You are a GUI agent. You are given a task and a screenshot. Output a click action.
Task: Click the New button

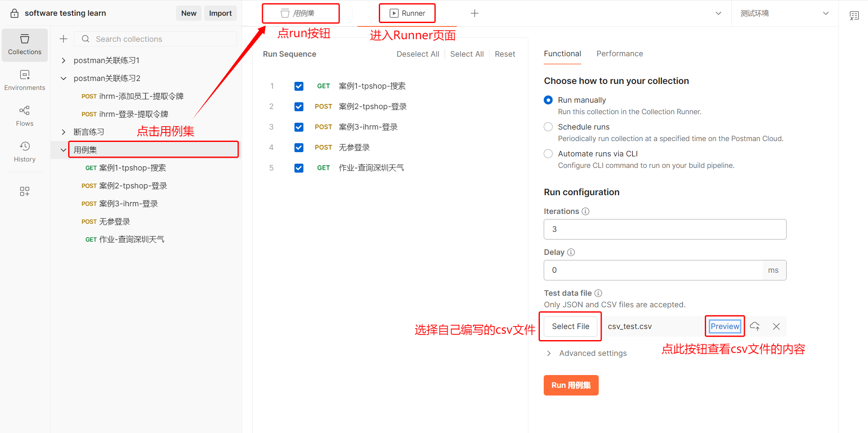click(189, 13)
